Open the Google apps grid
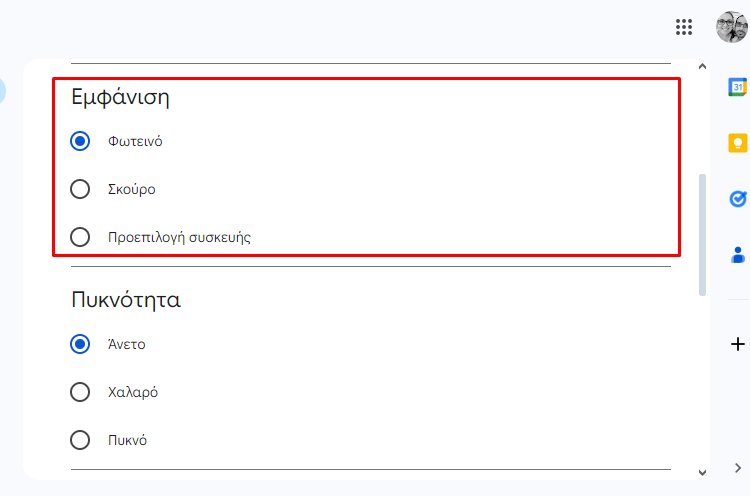This screenshot has height=500, width=750. 684,27
